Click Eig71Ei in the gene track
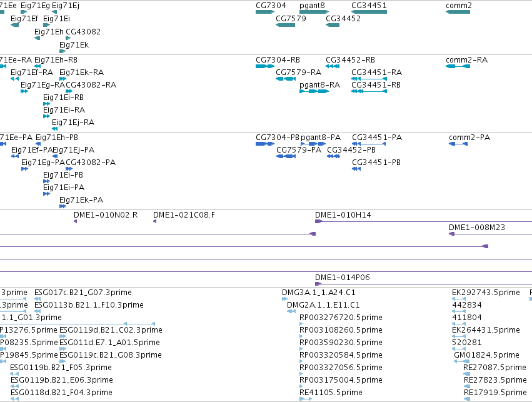Image resolution: width=532 pixels, height=402 pixels. pos(46,25)
